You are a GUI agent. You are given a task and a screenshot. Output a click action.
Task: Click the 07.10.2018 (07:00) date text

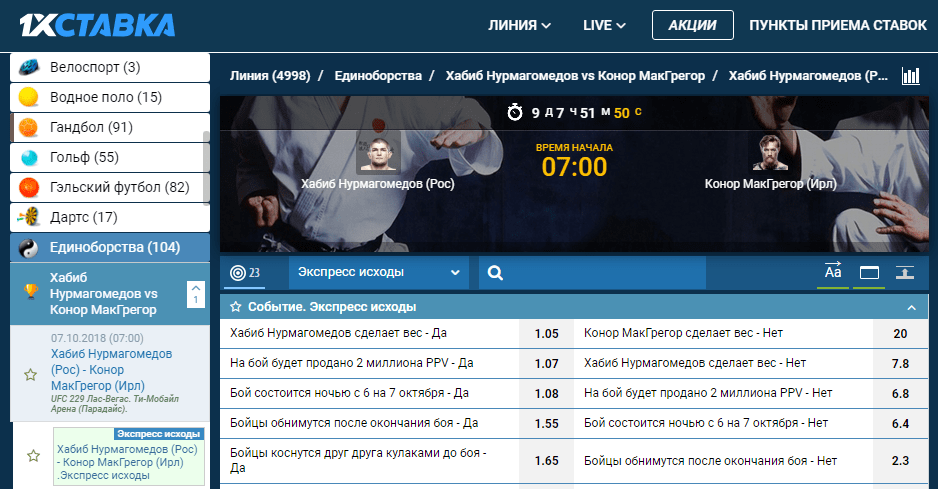coord(97,338)
